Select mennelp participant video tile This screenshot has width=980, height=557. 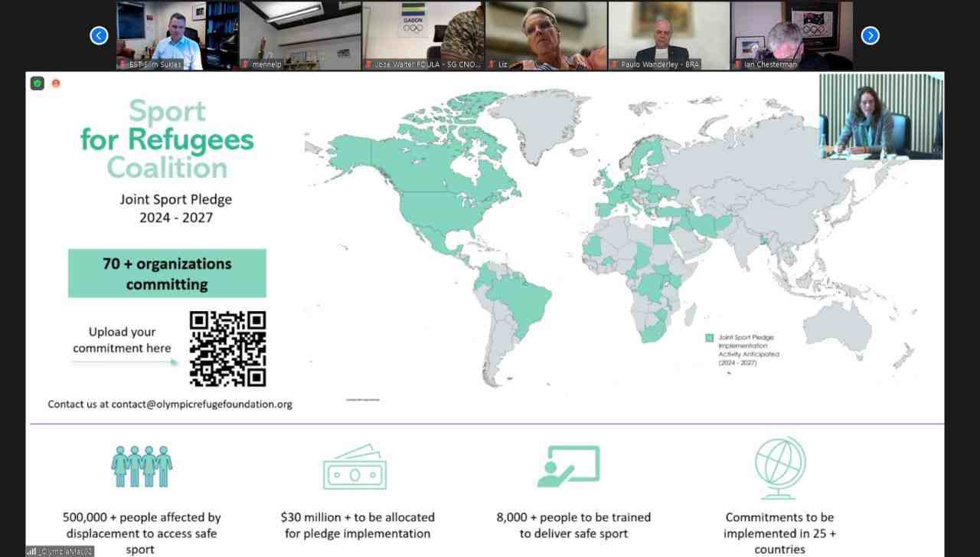click(x=300, y=35)
